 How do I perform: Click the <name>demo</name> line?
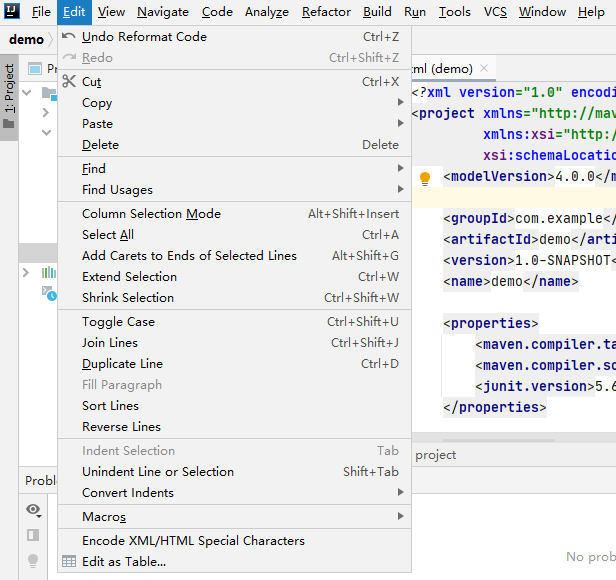511,281
